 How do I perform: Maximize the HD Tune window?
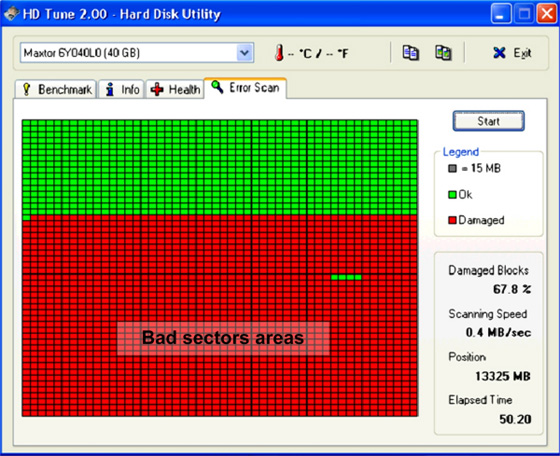pos(524,14)
